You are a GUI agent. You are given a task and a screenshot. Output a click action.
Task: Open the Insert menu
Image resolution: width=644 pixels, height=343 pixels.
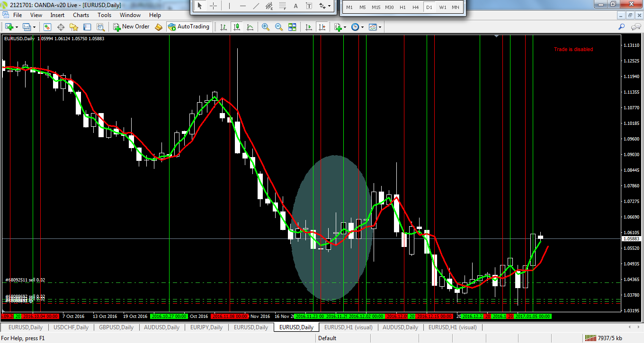click(x=57, y=15)
